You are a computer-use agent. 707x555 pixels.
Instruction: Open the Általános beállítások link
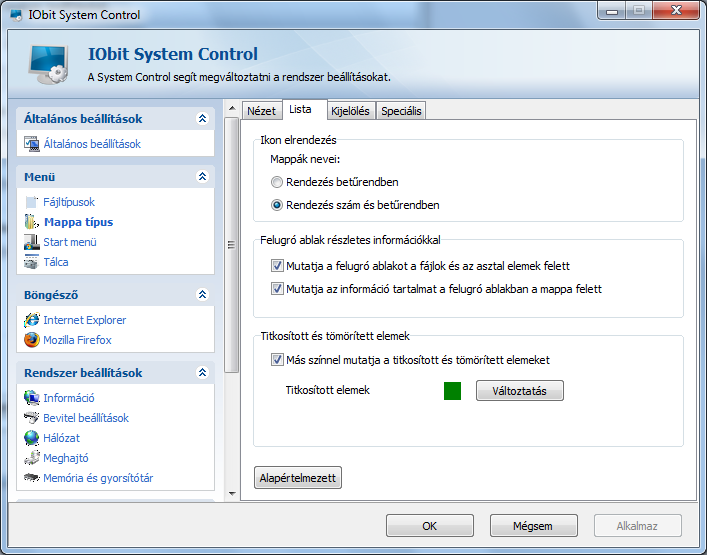click(92, 144)
